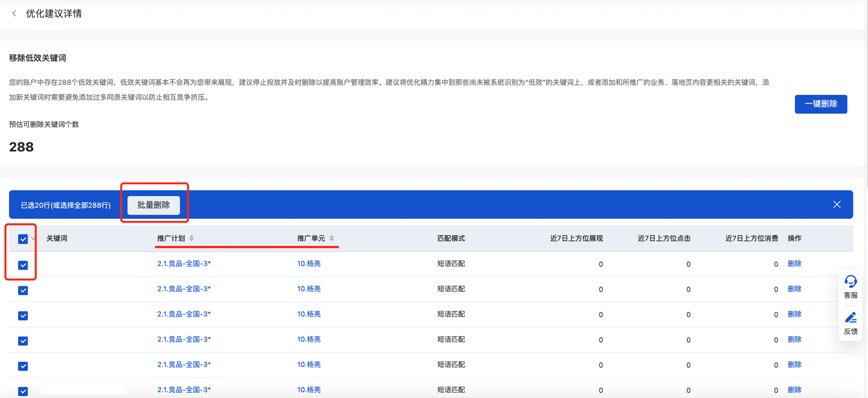This screenshot has height=398, width=868.
Task: Open 10.杨亮 unit link in fourth row
Action: point(309,339)
